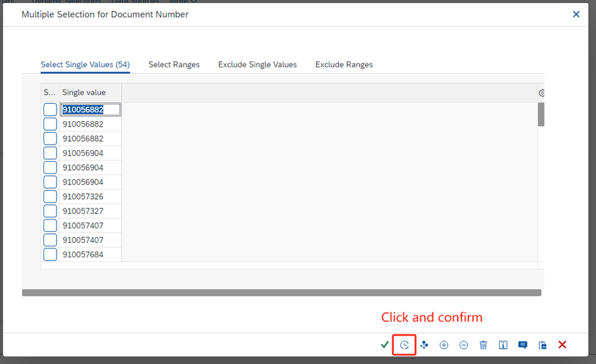Click the highlighted 910056882 input field
The image size is (596, 364).
[x=90, y=109]
